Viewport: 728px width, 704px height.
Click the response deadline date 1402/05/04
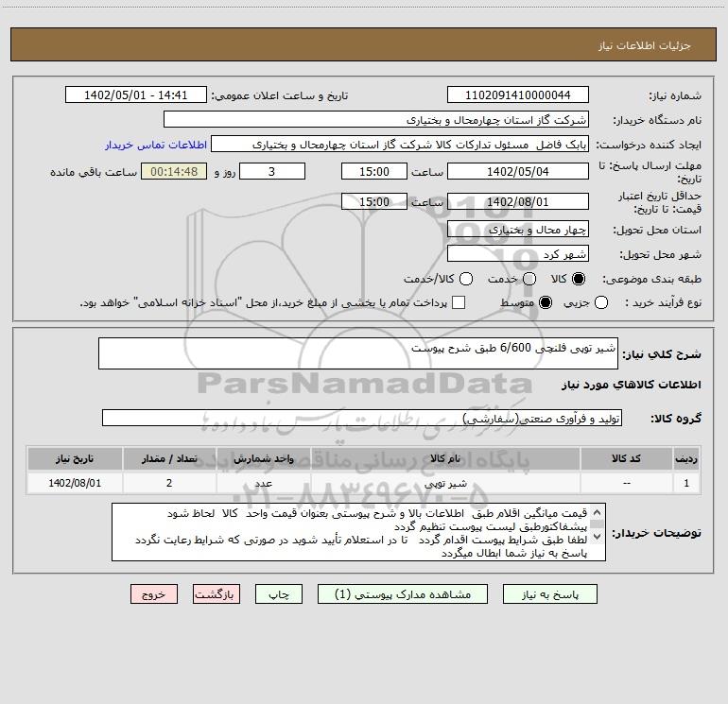pos(518,171)
